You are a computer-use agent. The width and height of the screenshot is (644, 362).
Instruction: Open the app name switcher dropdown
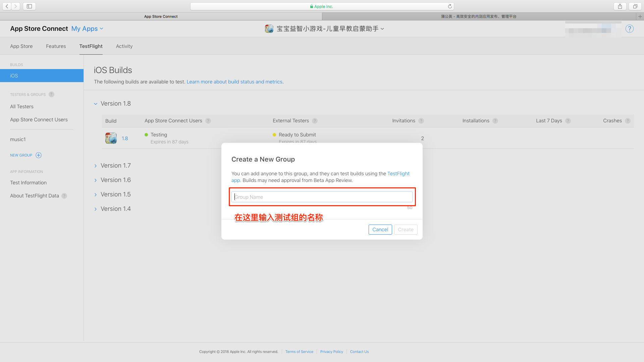click(x=330, y=29)
